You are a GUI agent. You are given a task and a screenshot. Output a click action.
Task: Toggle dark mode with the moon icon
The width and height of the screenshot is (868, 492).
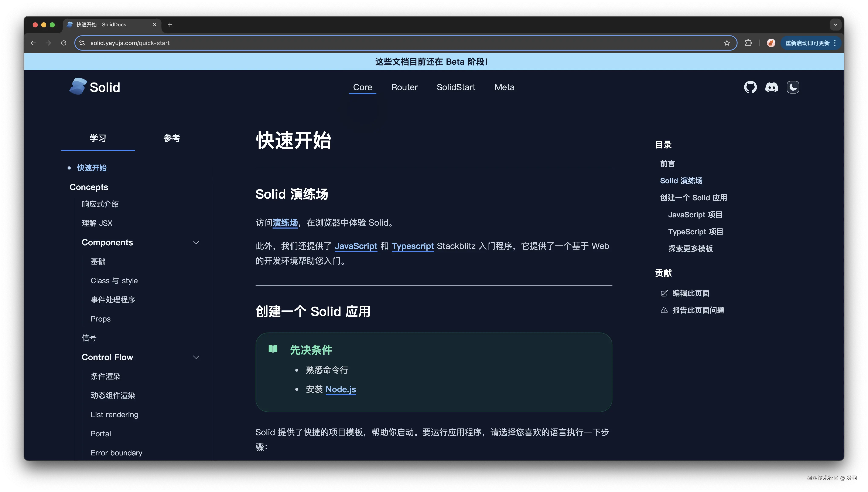point(793,87)
